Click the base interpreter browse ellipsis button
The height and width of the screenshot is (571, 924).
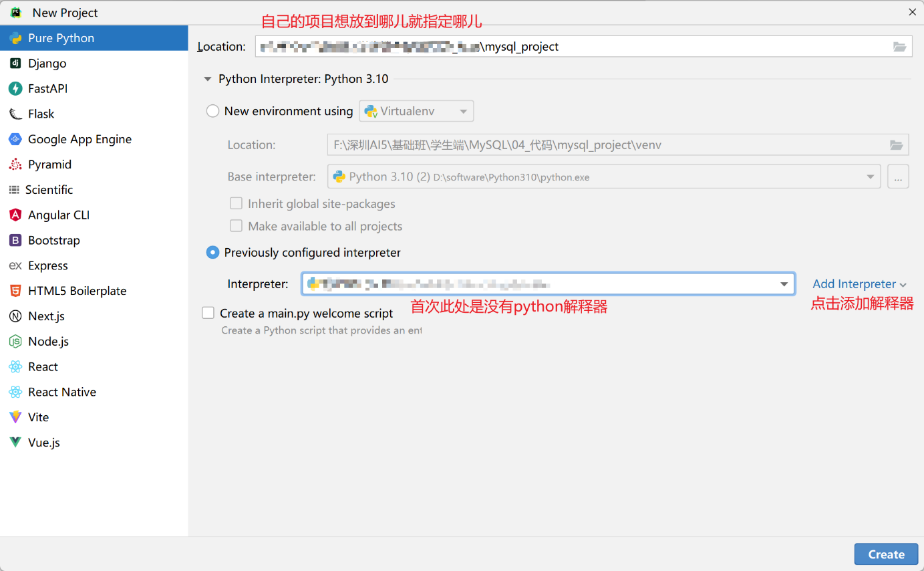point(898,177)
